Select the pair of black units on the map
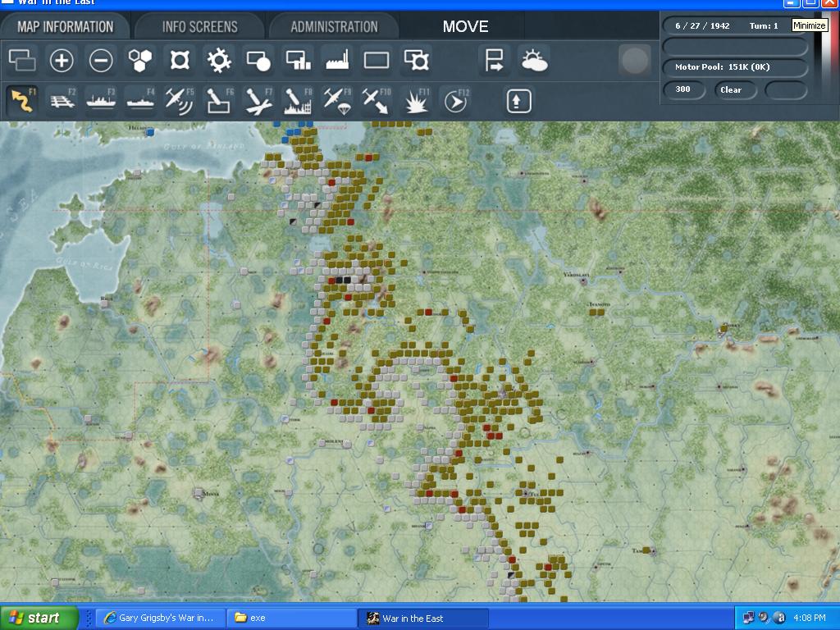The image size is (840, 630). (343, 281)
